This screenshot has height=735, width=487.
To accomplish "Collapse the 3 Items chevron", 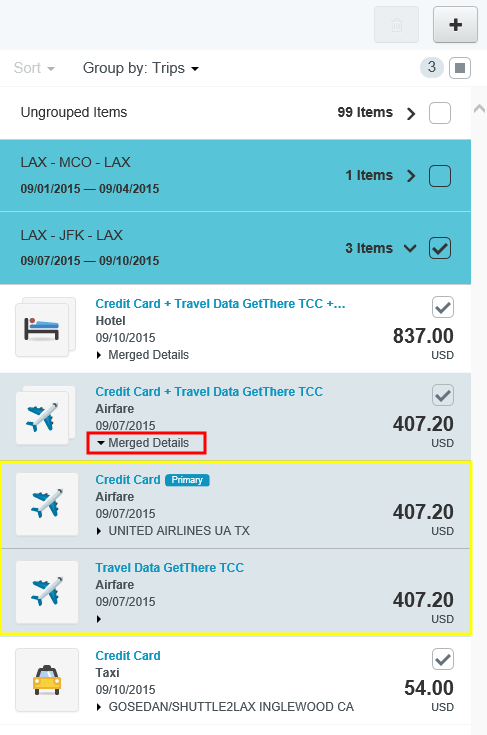I will pyautogui.click(x=410, y=248).
